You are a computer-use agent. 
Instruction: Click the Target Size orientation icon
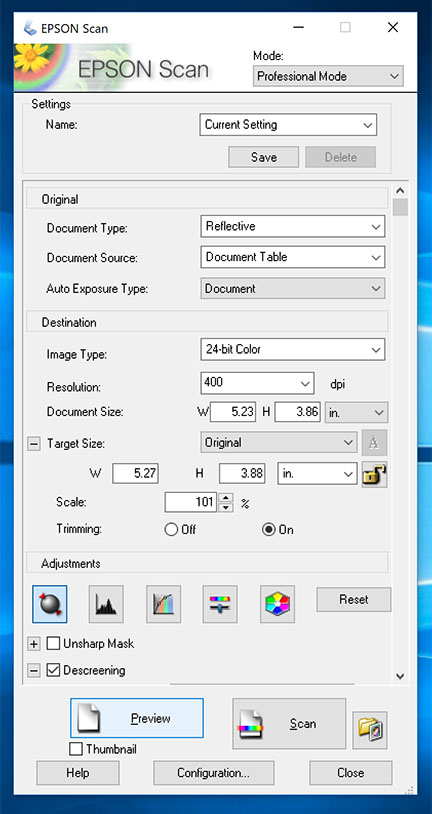click(374, 443)
